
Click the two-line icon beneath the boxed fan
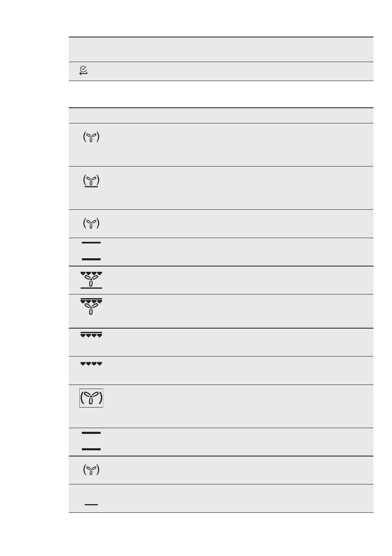pos(91,441)
